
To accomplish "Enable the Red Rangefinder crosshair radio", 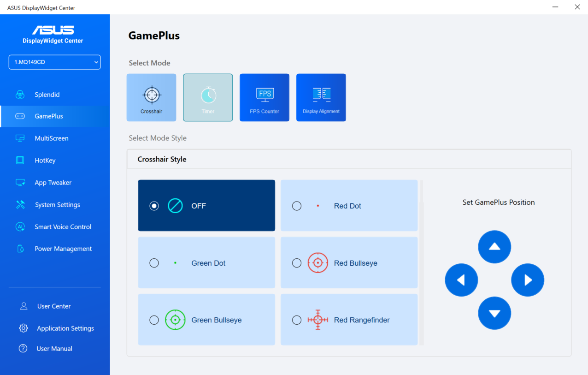I will coord(297,320).
